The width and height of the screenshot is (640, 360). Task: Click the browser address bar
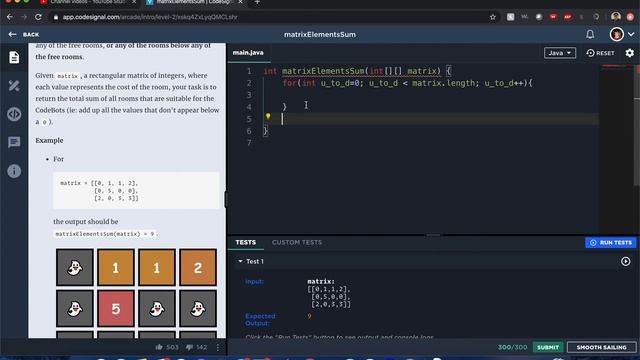pos(269,17)
